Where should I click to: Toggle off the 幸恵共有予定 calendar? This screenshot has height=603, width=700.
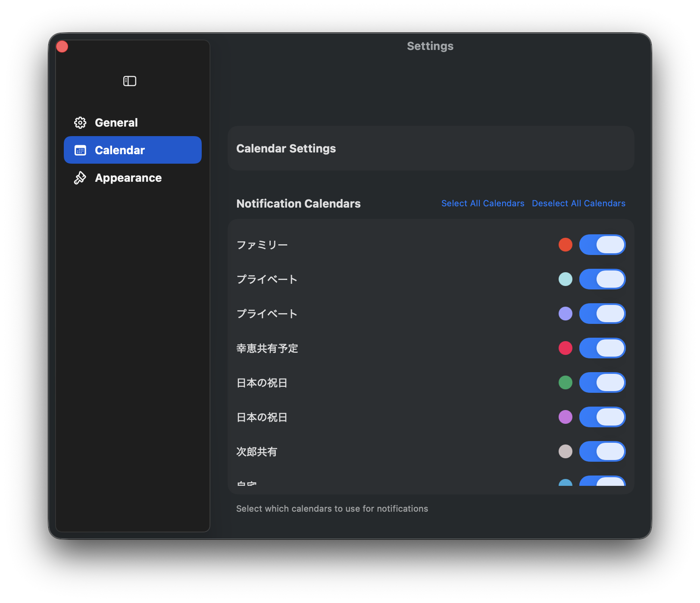[602, 348]
